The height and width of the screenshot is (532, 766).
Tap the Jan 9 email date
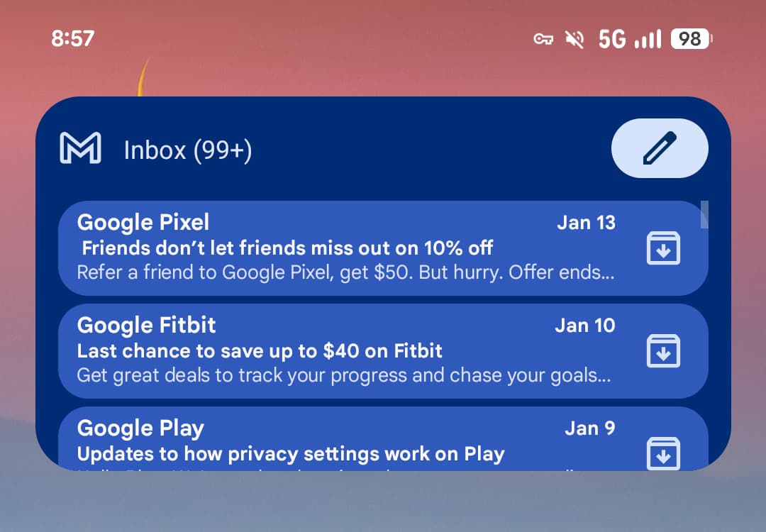[x=589, y=428]
